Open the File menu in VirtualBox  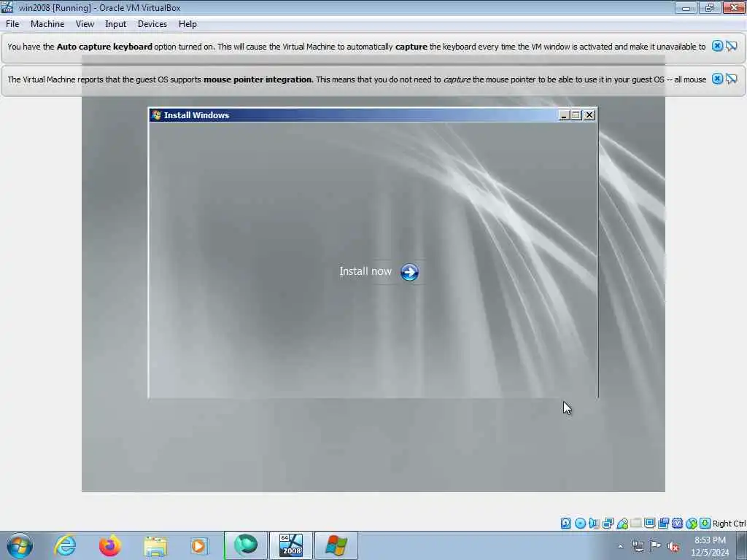pyautogui.click(x=12, y=24)
